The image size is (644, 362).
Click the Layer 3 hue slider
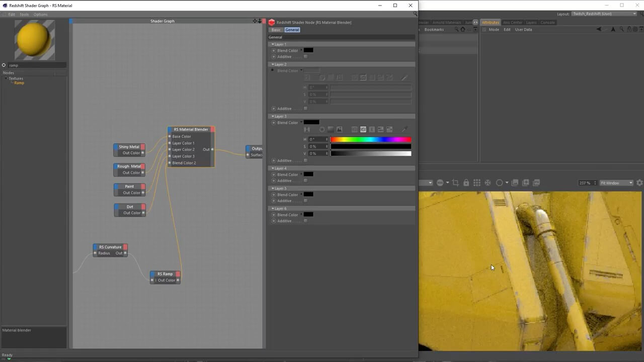point(371,139)
